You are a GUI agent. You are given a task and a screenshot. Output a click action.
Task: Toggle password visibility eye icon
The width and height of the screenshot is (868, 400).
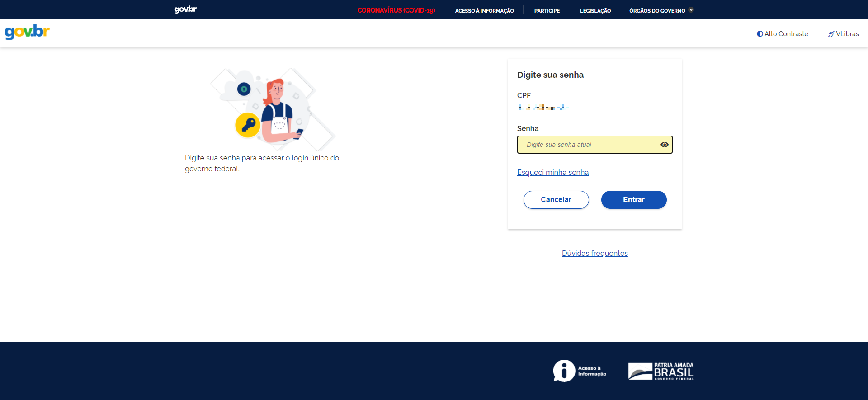pos(664,145)
